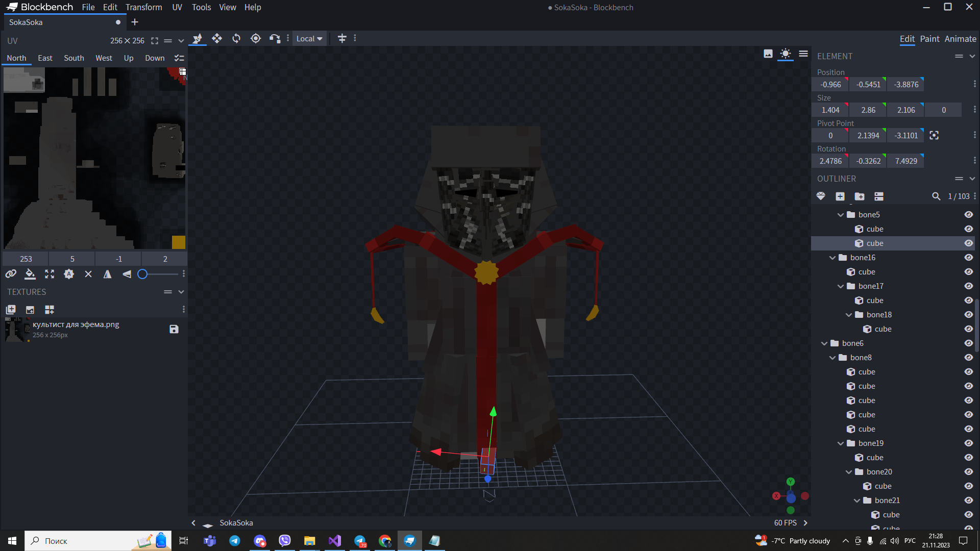Switch to Animate mode

[x=960, y=39]
